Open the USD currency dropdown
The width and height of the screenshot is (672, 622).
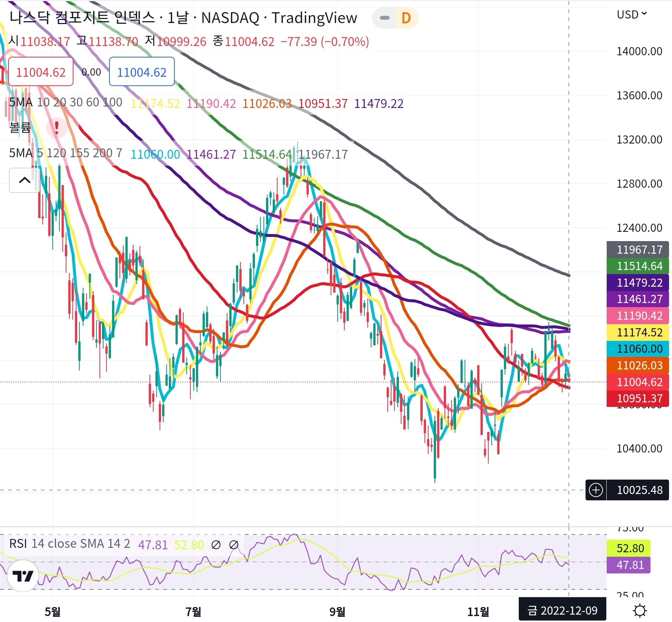(x=632, y=14)
